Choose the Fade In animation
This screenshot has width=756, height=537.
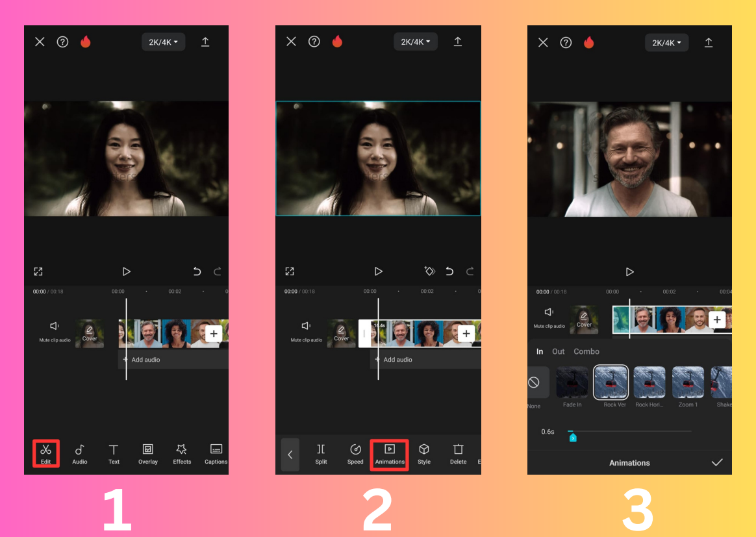pos(572,387)
